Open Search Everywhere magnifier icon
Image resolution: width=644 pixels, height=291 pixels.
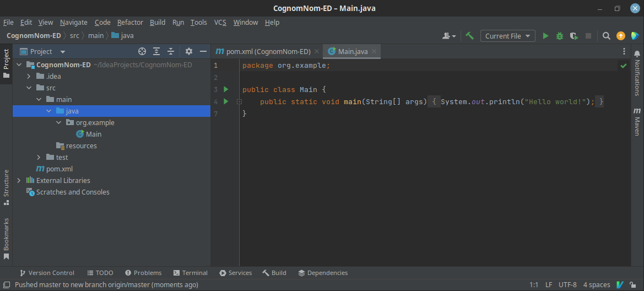606,36
